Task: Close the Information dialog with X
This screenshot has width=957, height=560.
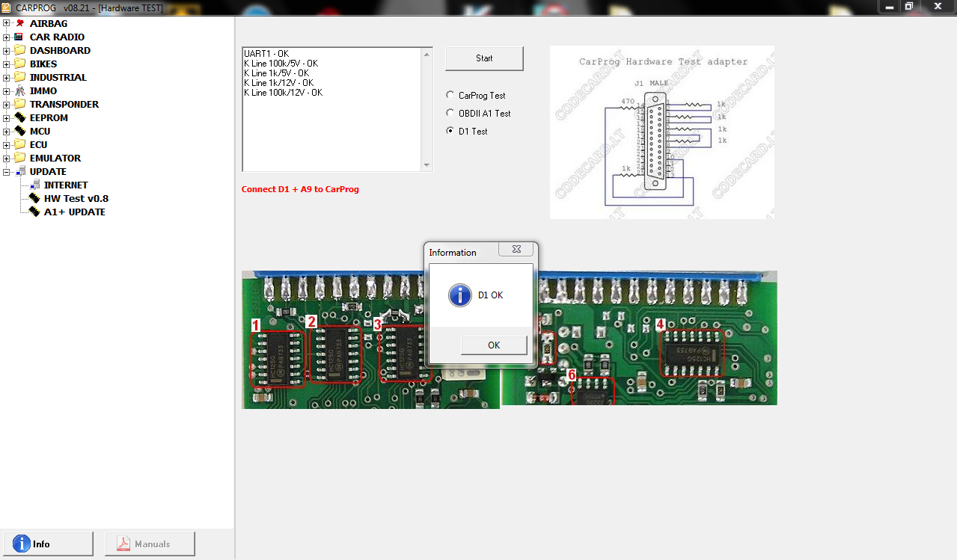Action: pos(516,250)
